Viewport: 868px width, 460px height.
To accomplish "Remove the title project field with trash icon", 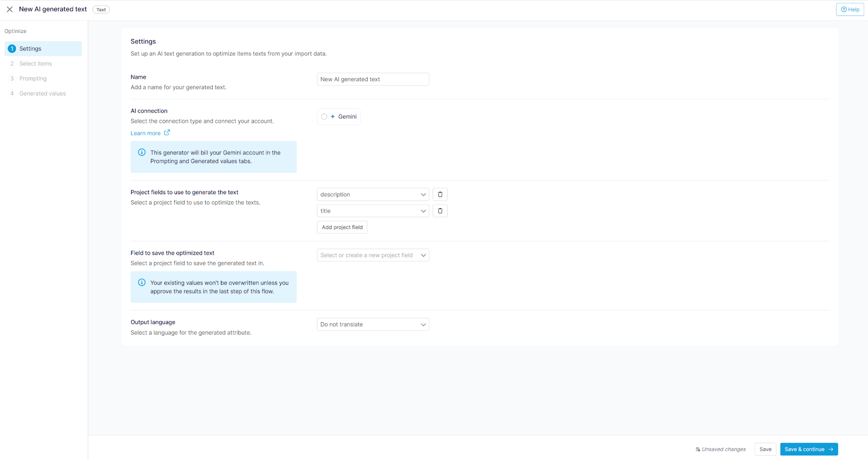I will (x=440, y=211).
